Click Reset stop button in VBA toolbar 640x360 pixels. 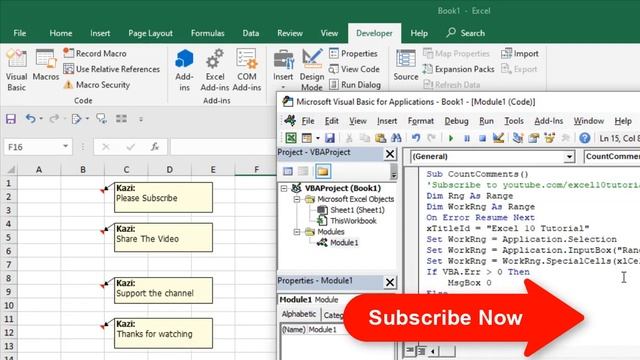[482, 138]
